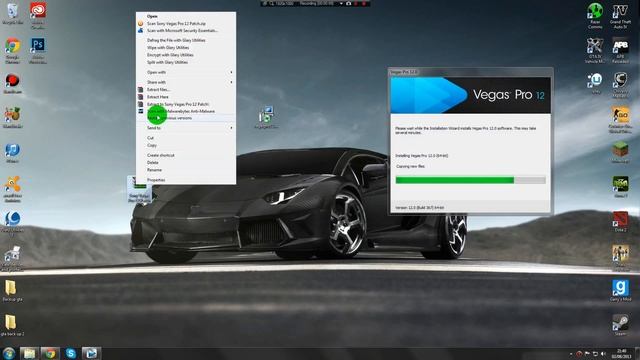Launch the Counter-Strike GO shortcut
640x360 pixels.
(620, 119)
